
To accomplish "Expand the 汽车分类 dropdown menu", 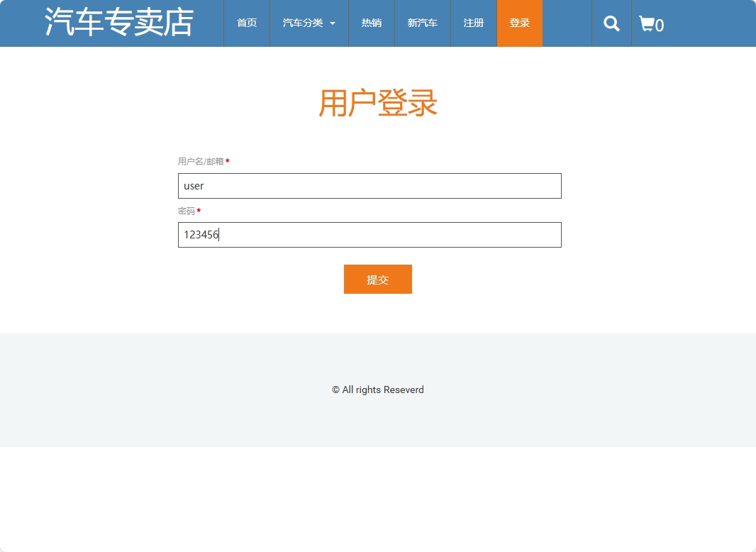I will pyautogui.click(x=302, y=23).
